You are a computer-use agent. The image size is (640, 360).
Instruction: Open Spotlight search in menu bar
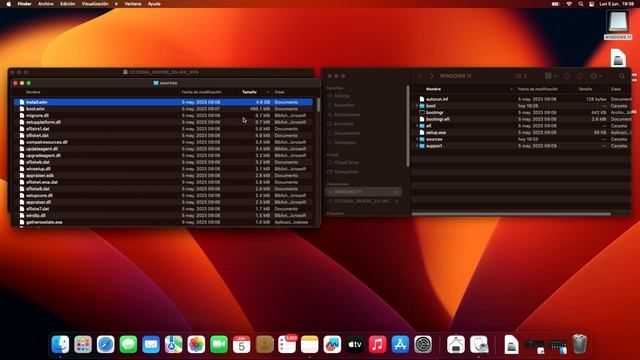[580, 4]
